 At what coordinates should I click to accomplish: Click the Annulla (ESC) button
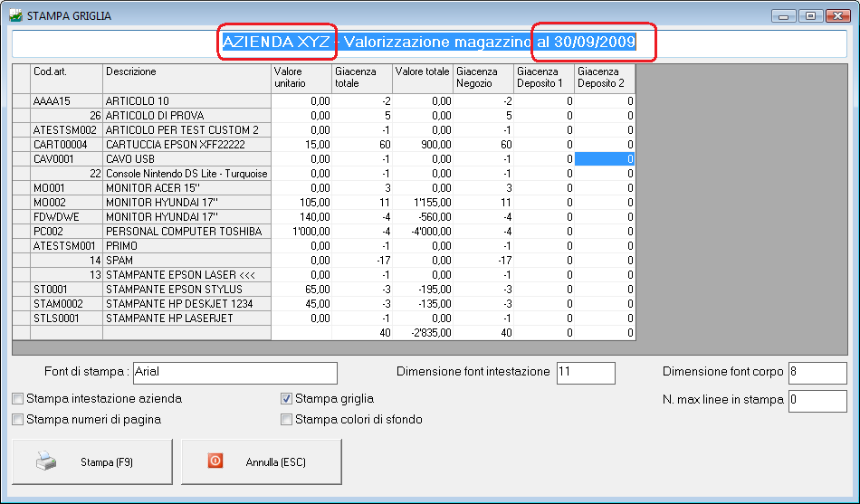262,461
